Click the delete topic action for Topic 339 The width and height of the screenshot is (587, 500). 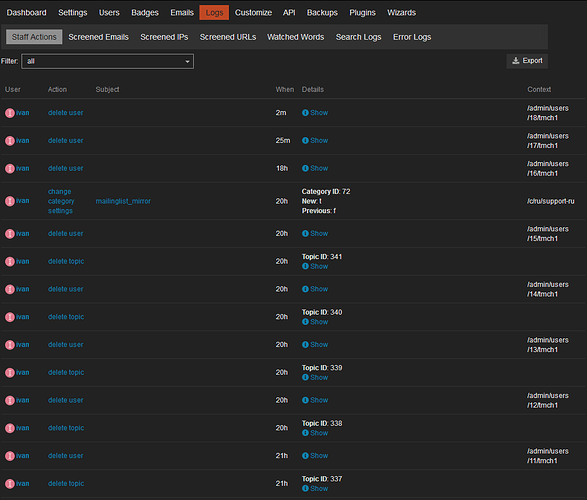66,372
